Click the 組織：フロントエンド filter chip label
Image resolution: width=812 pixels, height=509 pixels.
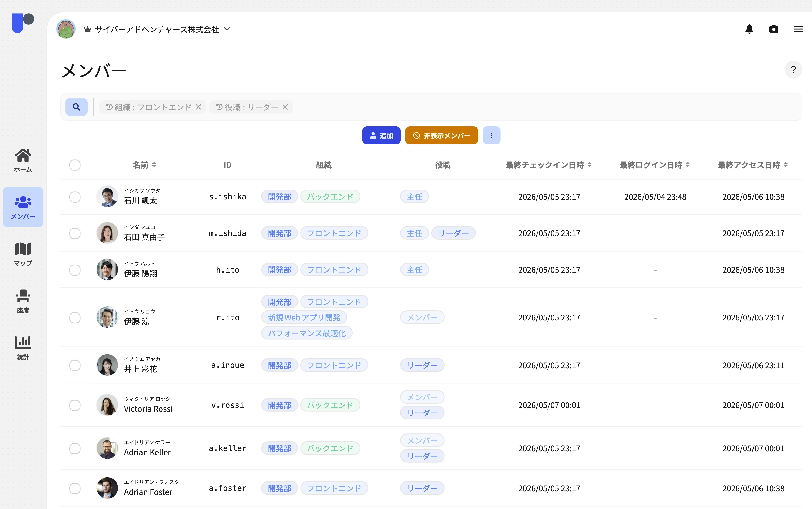(x=153, y=107)
